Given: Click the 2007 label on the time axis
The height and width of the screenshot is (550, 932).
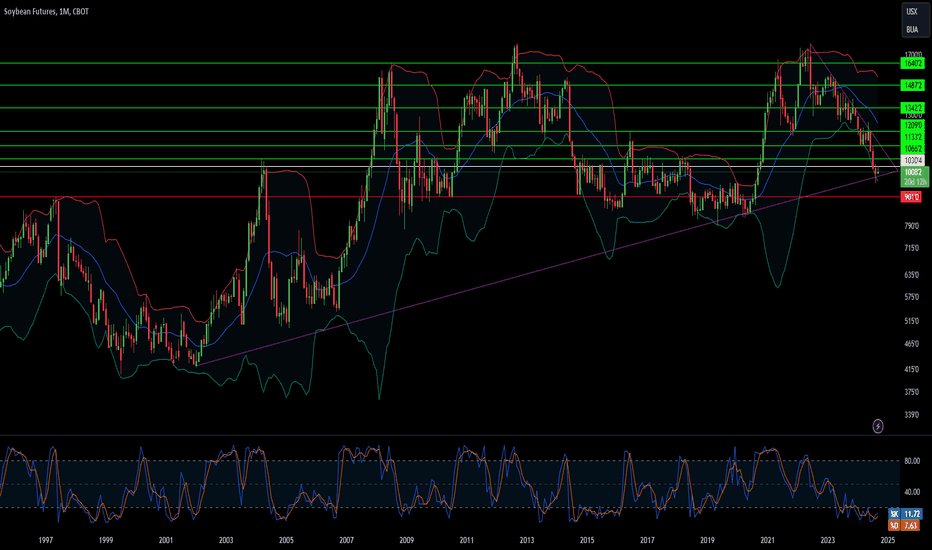Looking at the screenshot, I should [x=347, y=540].
